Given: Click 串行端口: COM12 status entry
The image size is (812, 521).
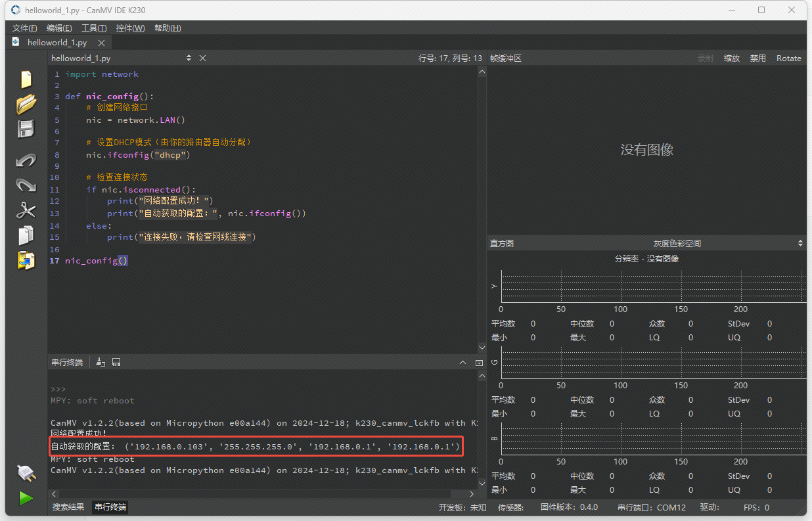Looking at the screenshot, I should (x=652, y=507).
